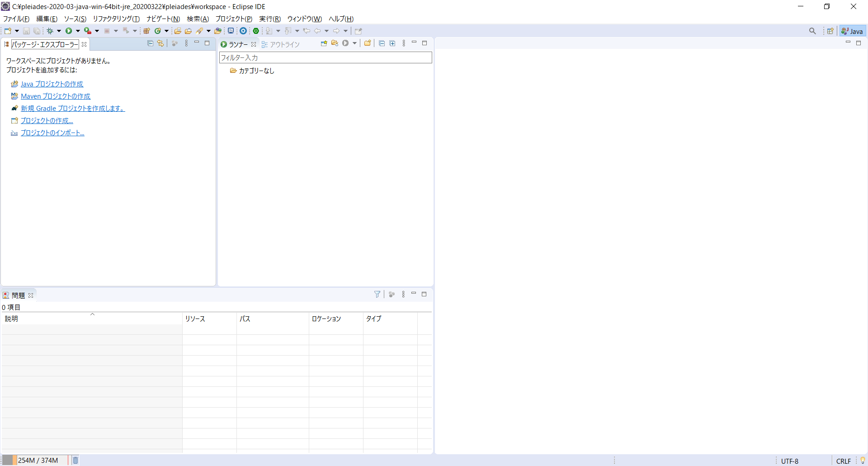Viewport: 868px width, 466px height.
Task: Sort by 説明 column header
Action: point(92,319)
